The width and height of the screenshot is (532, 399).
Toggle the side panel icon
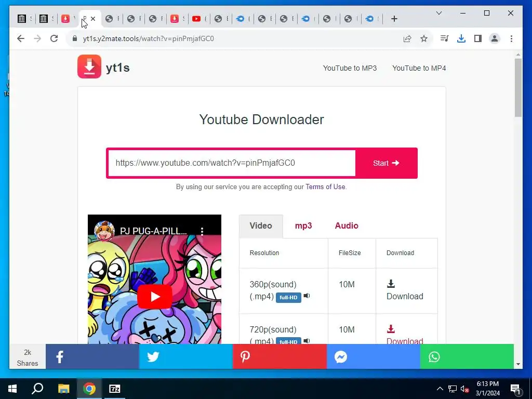tap(478, 38)
